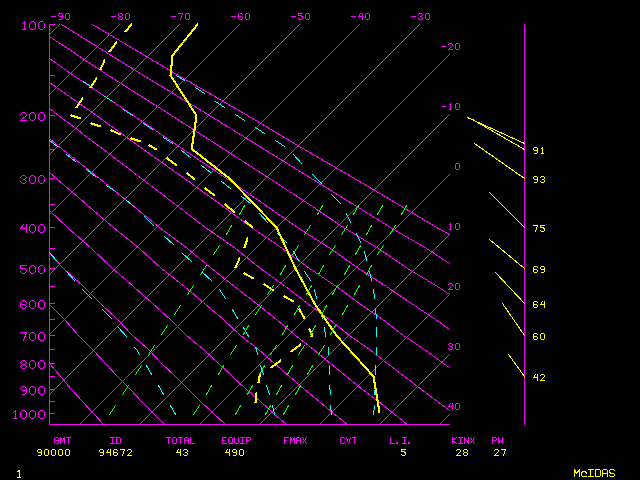640x480 pixels.
Task: Click the -60 isotherm label at top
Action: tap(240, 17)
